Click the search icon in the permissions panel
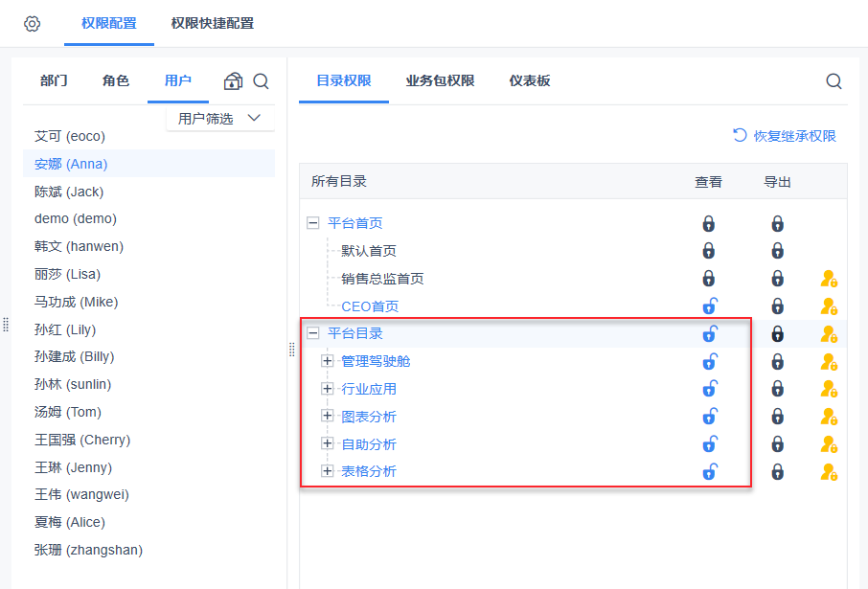 [834, 81]
